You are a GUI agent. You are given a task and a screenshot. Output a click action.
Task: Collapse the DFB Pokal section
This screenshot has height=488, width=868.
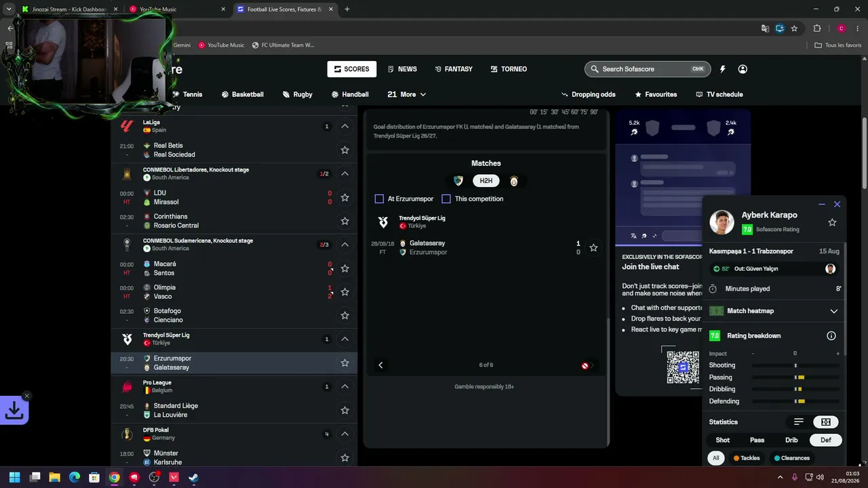(x=344, y=434)
